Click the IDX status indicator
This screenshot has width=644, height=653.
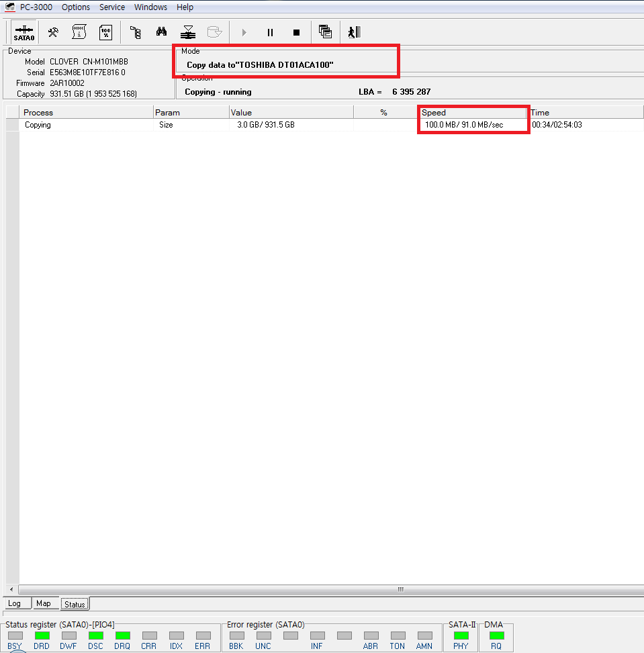click(x=177, y=636)
